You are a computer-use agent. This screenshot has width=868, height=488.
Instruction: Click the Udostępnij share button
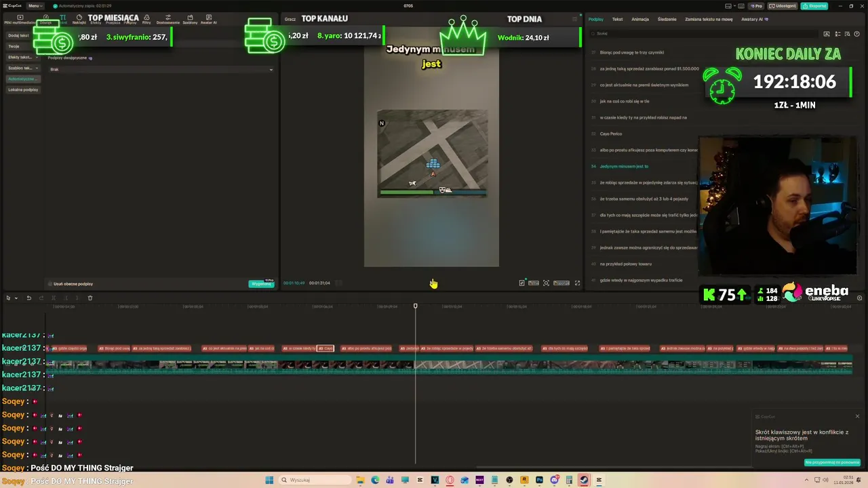[x=783, y=5]
